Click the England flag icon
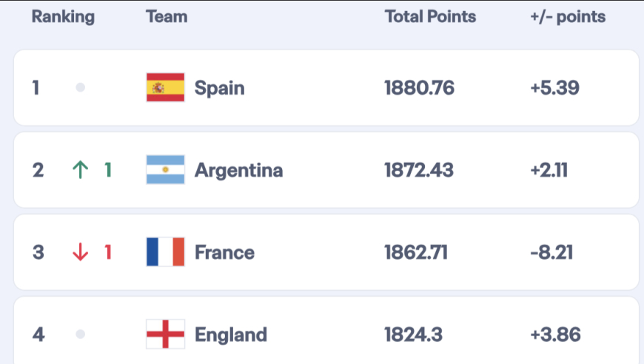This screenshot has width=644, height=364. (165, 334)
